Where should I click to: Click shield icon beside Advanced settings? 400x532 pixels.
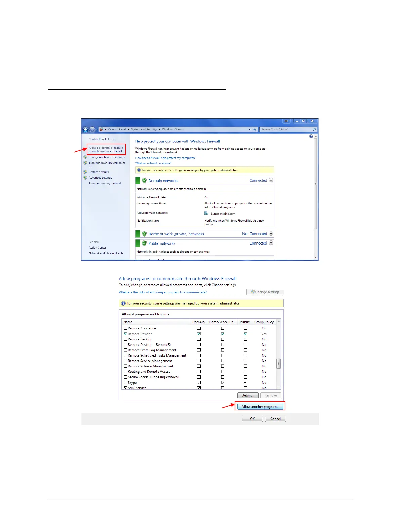click(85, 178)
